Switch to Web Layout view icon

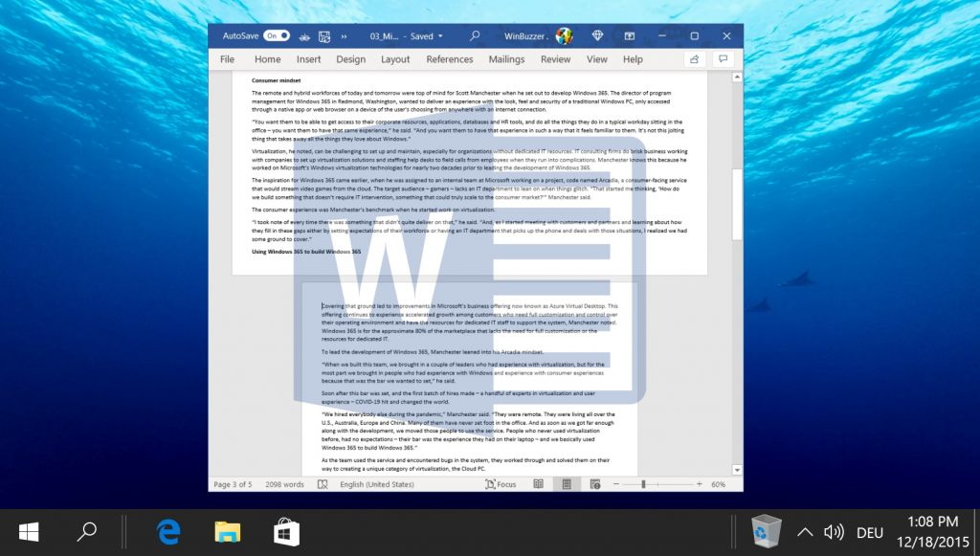coord(595,484)
